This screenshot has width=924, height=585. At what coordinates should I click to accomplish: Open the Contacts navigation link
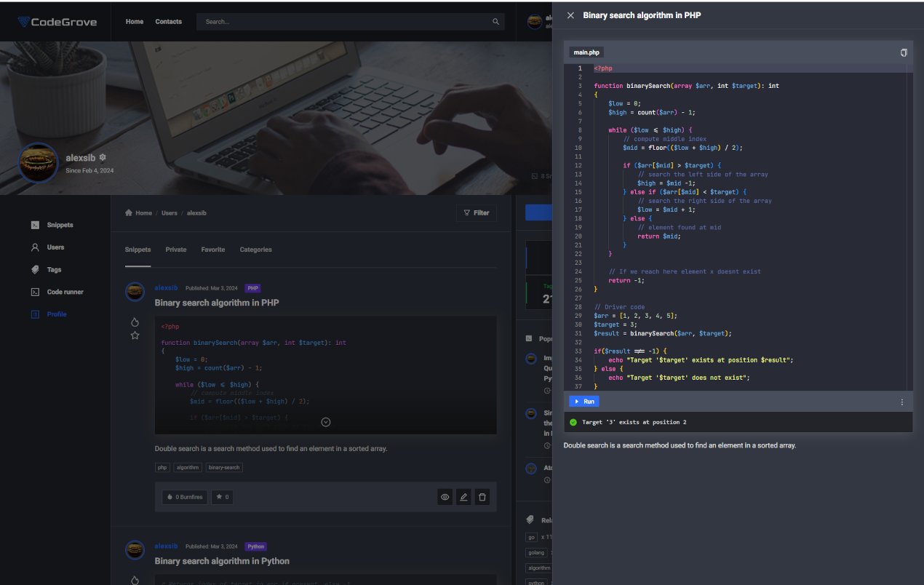pos(169,22)
